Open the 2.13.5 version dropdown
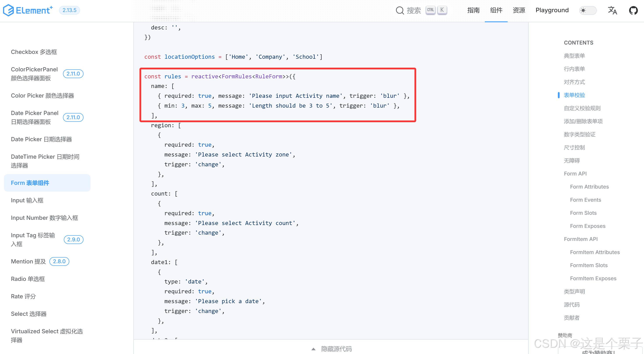 point(69,10)
